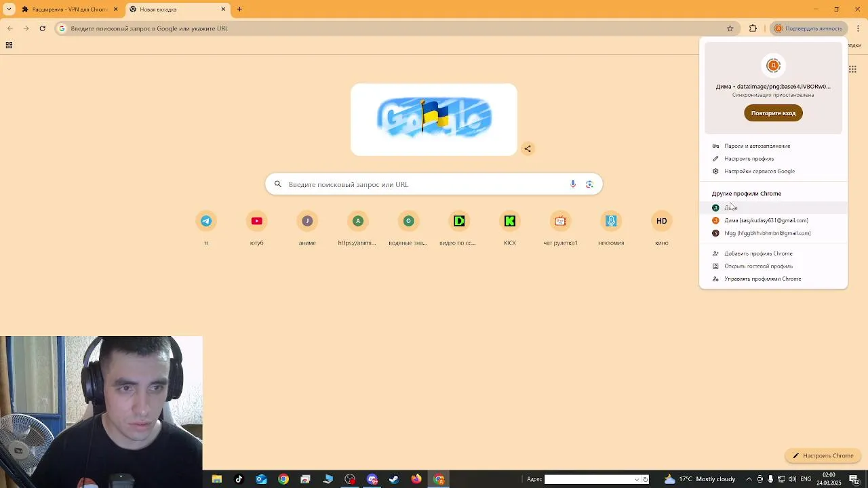Viewport: 868px width, 488px height.
Task: Open a new tab with plus button
Action: (239, 9)
